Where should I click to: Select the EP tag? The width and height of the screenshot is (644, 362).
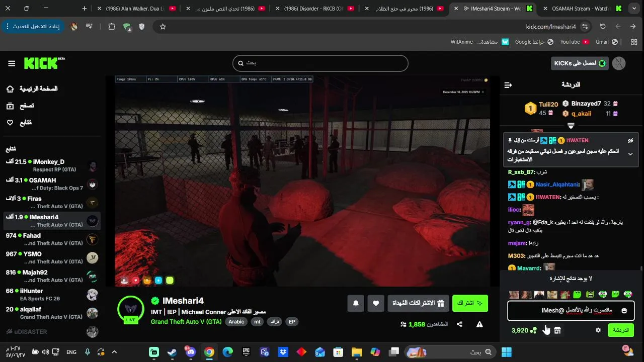(x=292, y=322)
